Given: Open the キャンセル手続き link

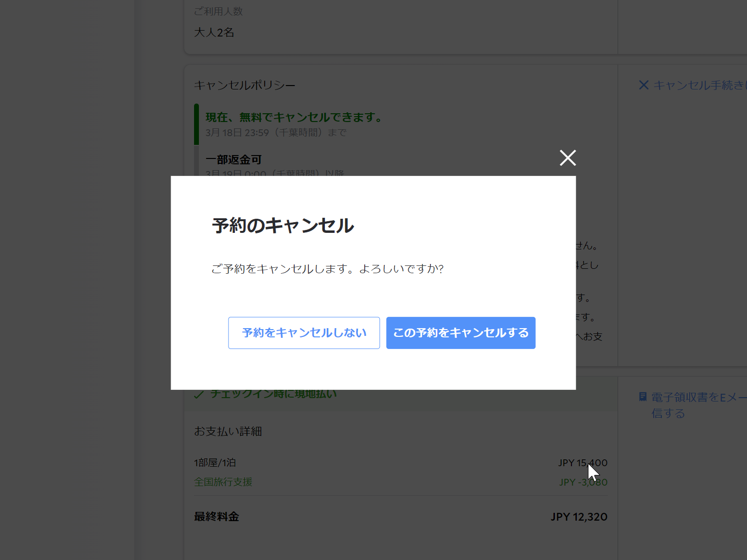Looking at the screenshot, I should click(700, 85).
